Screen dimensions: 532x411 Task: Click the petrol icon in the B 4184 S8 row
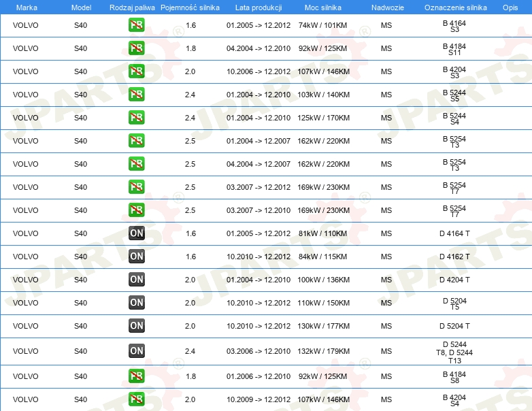click(136, 376)
